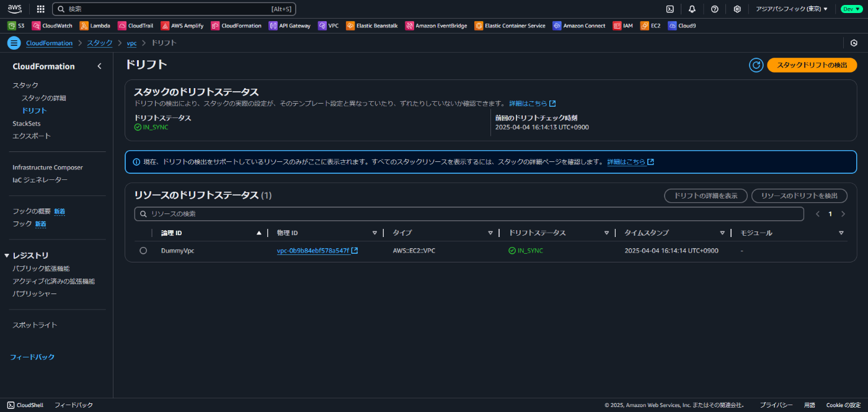Open the S3 shortcut in favorites bar

[16, 26]
